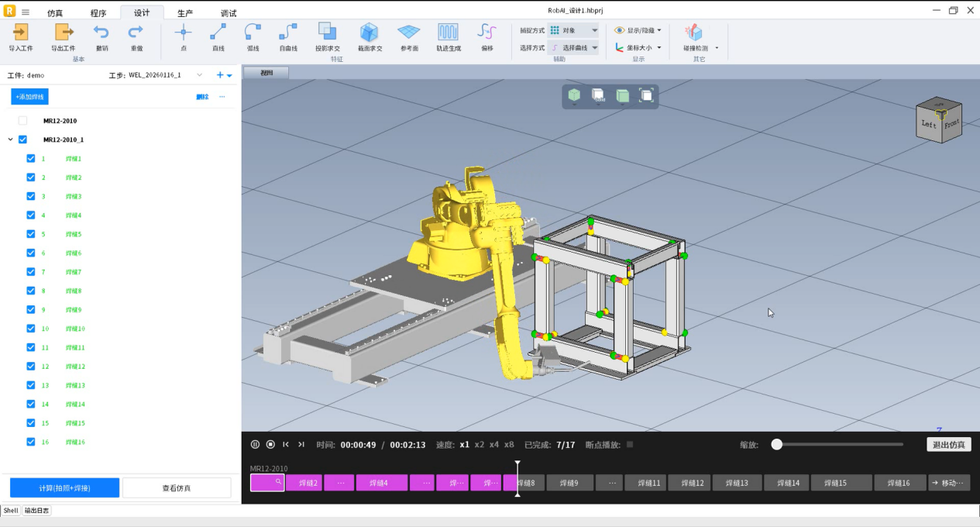Select the 弧线 arc tool
This screenshot has width=980, height=527.
[253, 33]
